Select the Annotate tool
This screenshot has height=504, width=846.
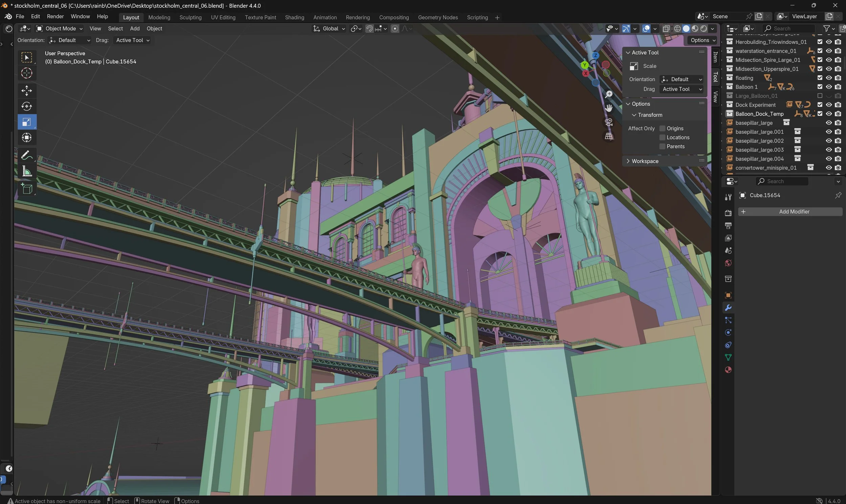pyautogui.click(x=27, y=155)
